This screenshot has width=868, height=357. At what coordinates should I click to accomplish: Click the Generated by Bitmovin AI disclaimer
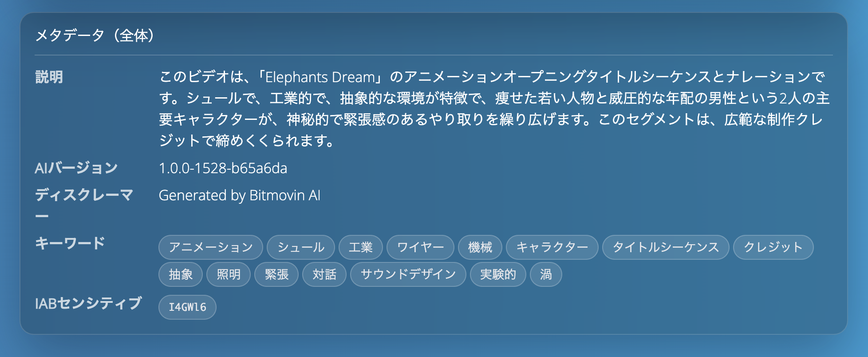click(239, 195)
